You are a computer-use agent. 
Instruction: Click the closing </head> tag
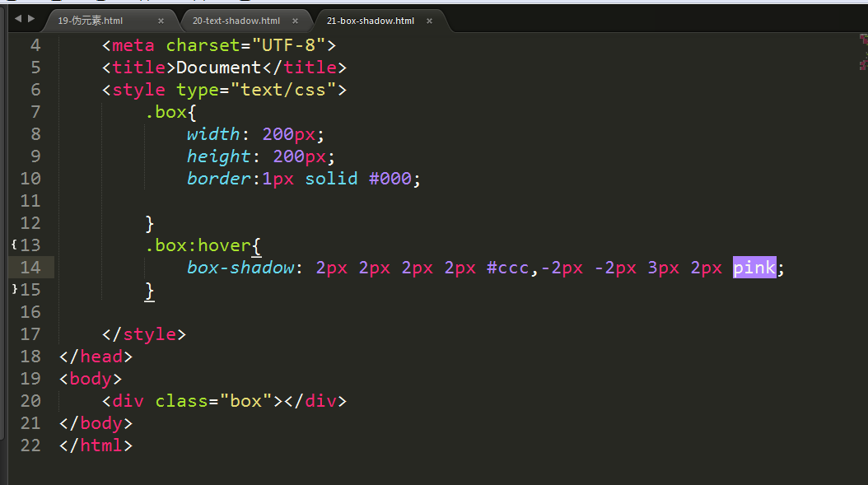[96, 357]
